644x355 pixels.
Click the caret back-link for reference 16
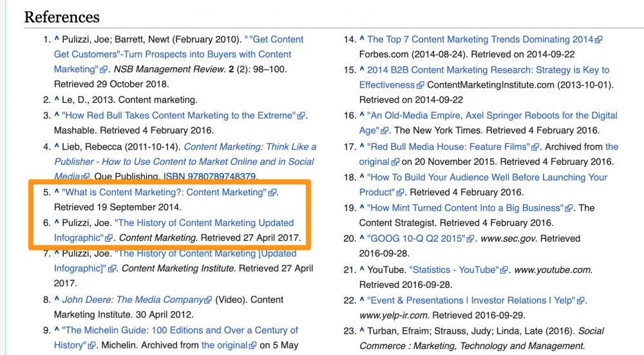click(x=362, y=116)
